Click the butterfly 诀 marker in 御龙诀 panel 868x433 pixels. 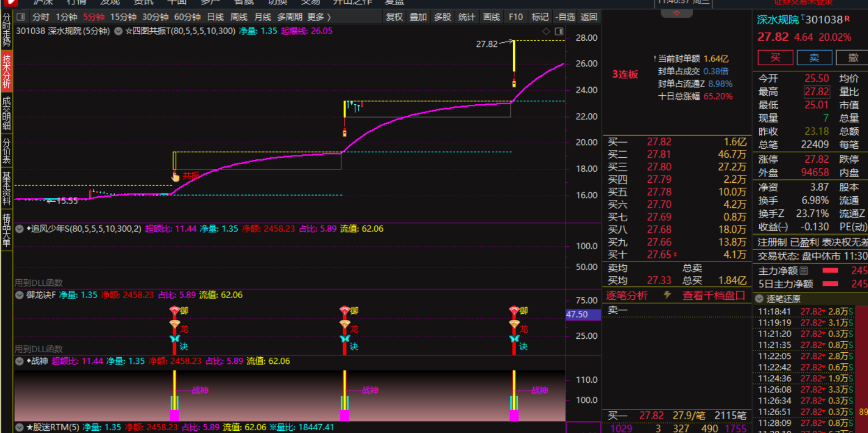click(175, 339)
